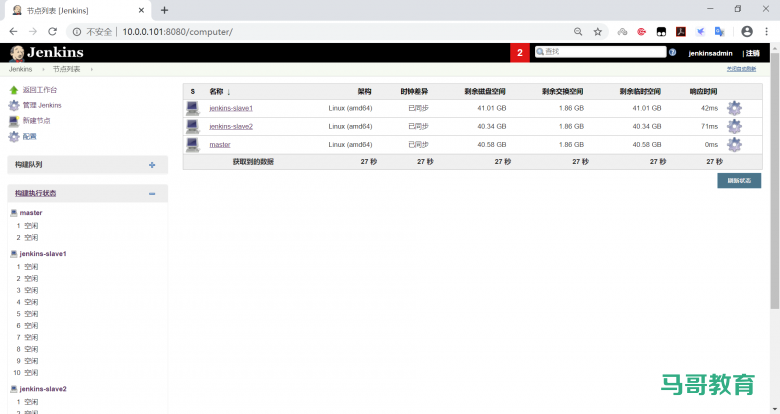780x414 pixels.
Task: Collapse the 构建执行状态 panel with minus icon
Action: click(152, 194)
